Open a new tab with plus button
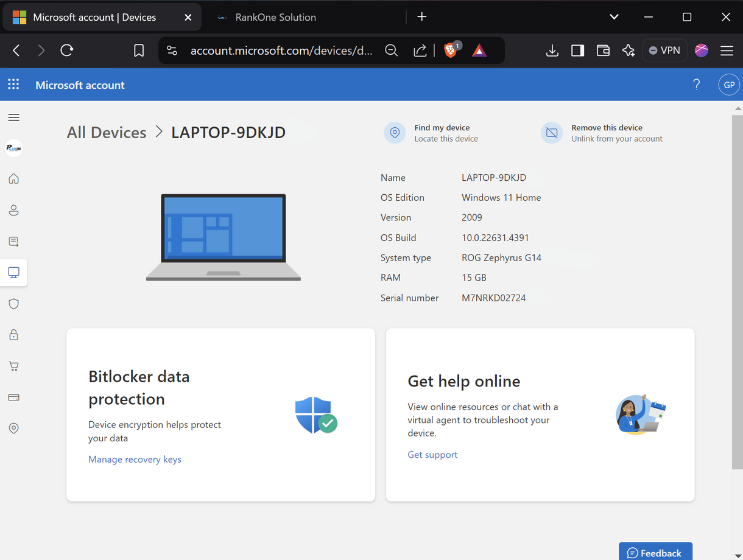 [x=421, y=17]
